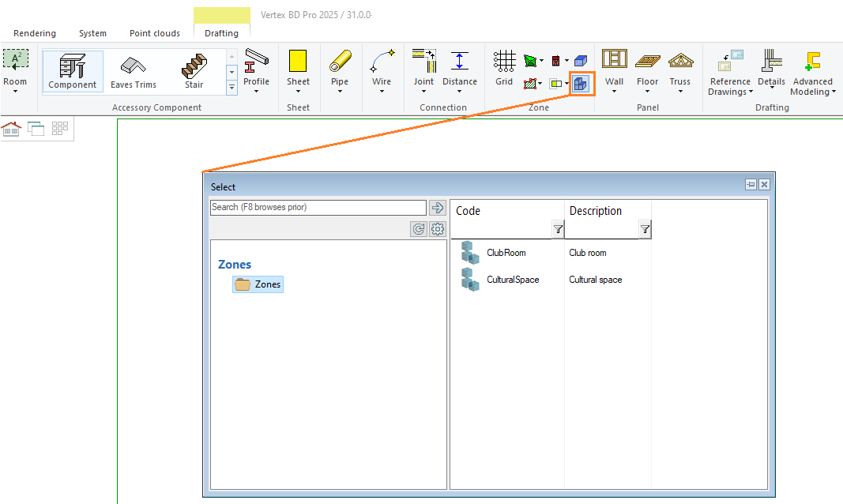Select the ClubRoom zone entry
This screenshot has height=504, width=843.
506,253
